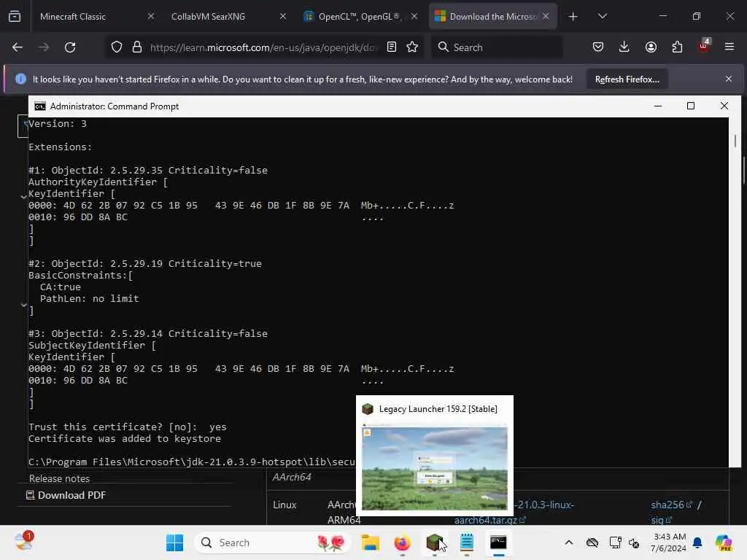Open the Windows weather widget
Screen dimensions: 747x560
(23, 542)
